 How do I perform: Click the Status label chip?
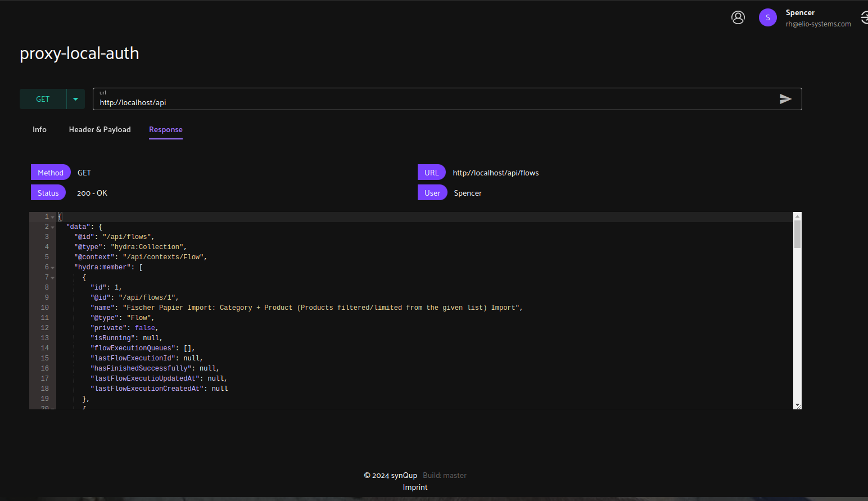point(48,193)
